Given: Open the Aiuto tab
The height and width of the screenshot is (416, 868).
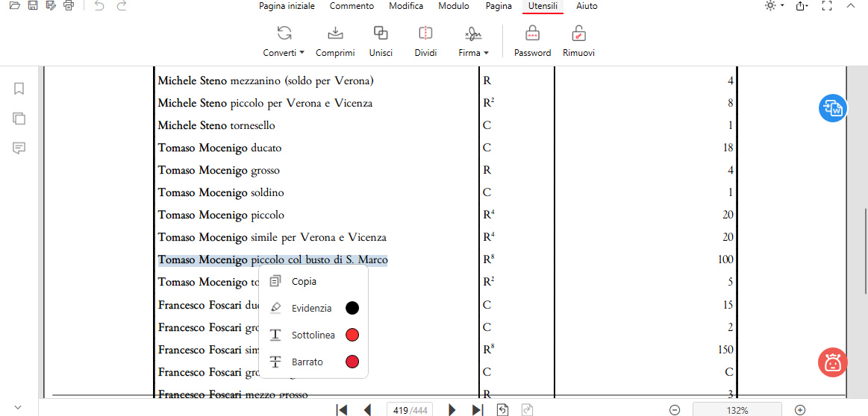Looking at the screenshot, I should [587, 6].
